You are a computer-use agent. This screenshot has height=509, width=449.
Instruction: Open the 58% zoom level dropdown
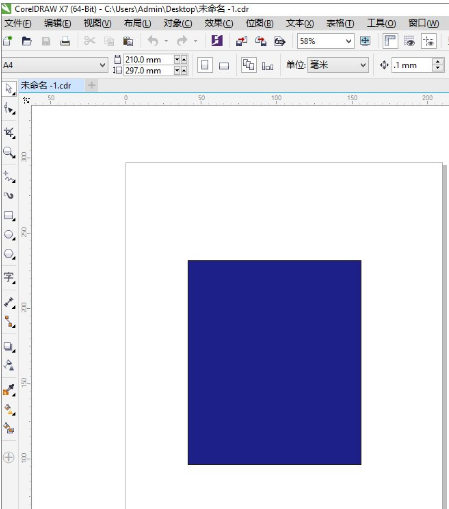[348, 41]
